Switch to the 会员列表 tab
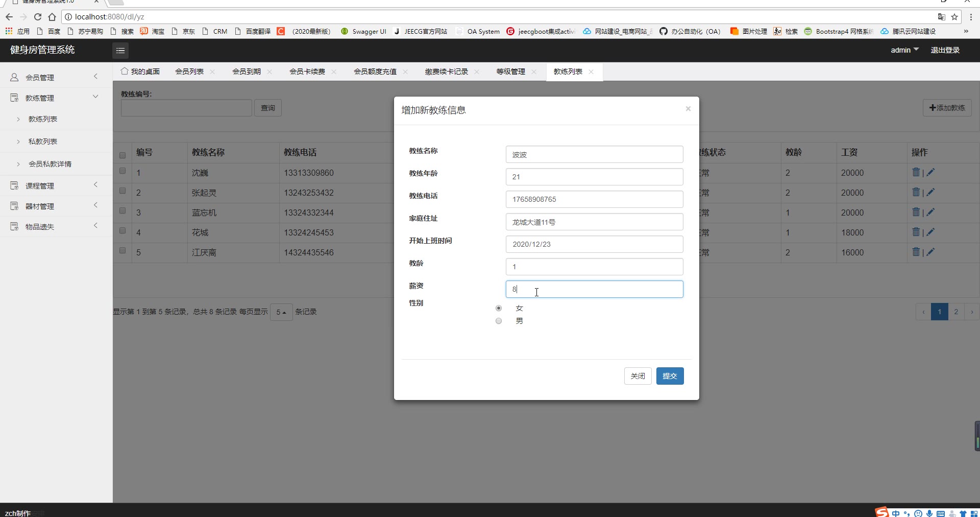The image size is (980, 517). point(189,72)
